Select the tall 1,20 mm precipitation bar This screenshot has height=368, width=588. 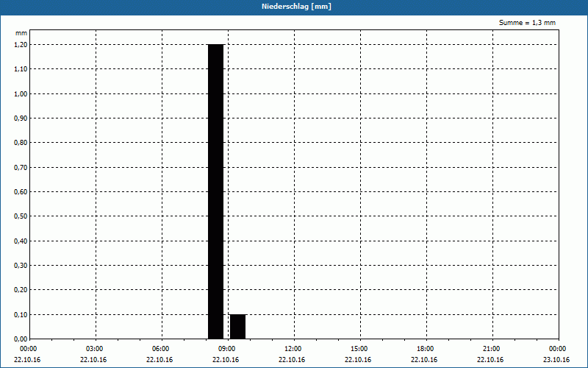click(215, 191)
